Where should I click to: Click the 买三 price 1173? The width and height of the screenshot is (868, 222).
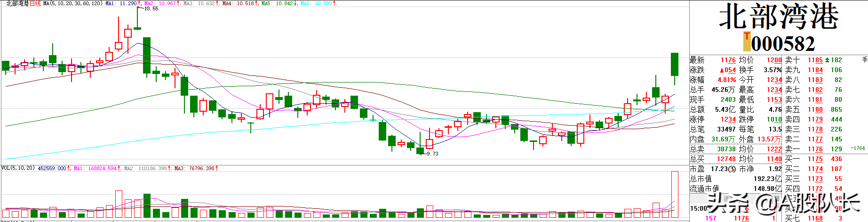[815, 179]
